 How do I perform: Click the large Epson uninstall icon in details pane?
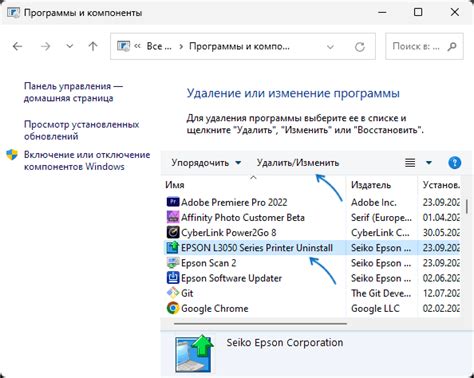195,353
